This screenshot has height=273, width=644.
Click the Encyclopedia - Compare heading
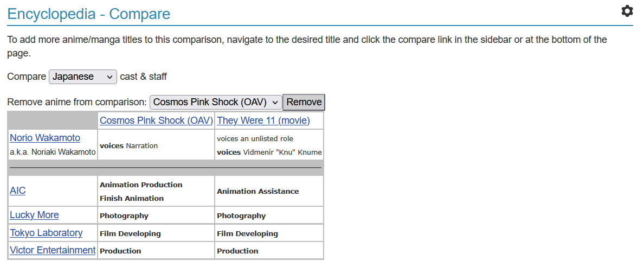[89, 14]
